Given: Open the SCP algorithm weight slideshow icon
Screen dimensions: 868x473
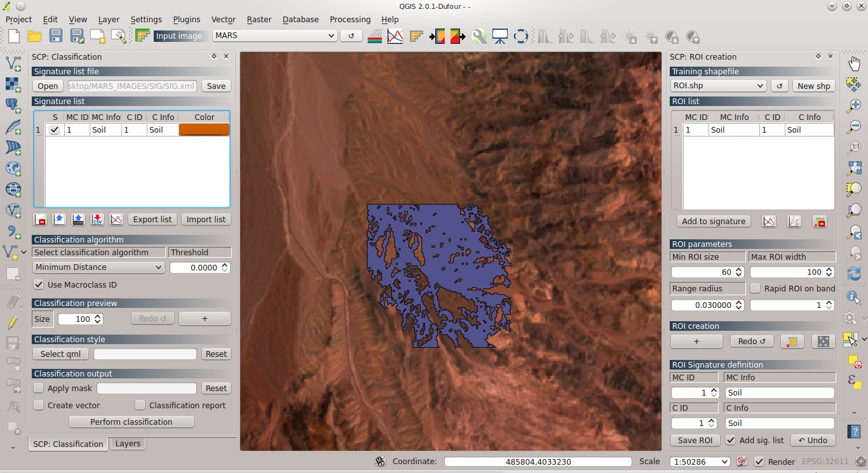Looking at the screenshot, I should coord(501,36).
